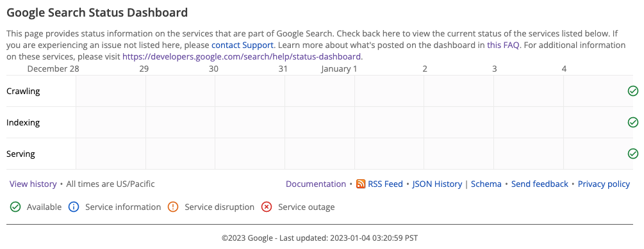This screenshot has height=249, width=644.
Task: Open the Documentation link
Action: 316,184
